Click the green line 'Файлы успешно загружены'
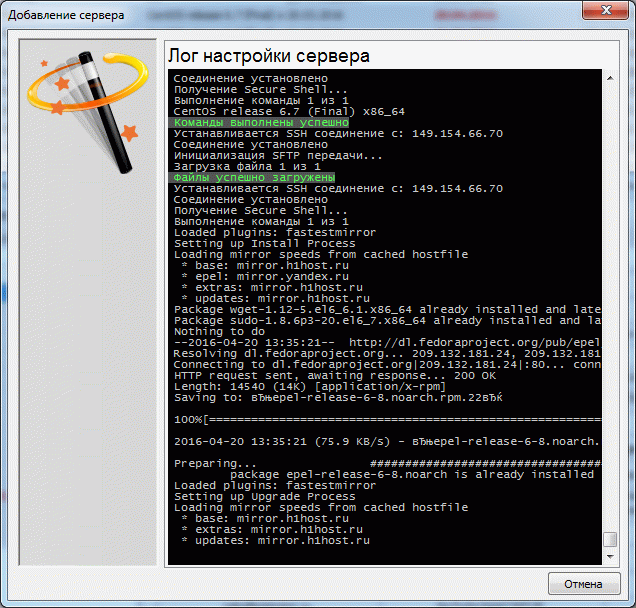This screenshot has width=636, height=608. coord(254,178)
